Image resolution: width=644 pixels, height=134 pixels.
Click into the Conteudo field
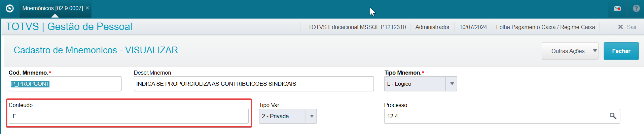click(129, 116)
